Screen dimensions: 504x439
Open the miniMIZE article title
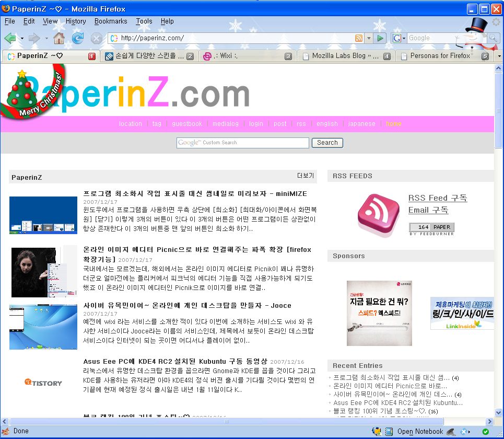195,193
